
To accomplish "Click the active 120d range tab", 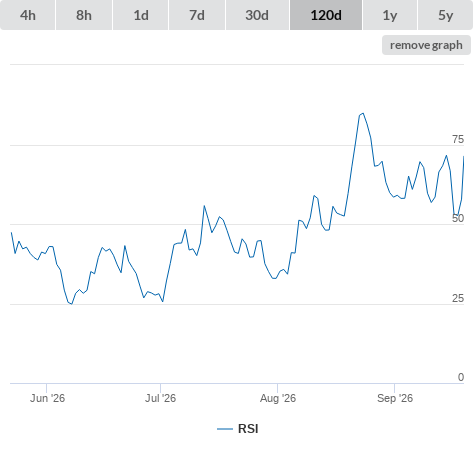I will 326,15.
